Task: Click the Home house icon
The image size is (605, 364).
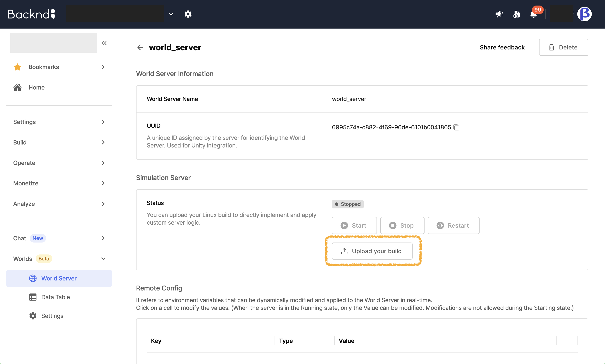Action: pyautogui.click(x=17, y=87)
